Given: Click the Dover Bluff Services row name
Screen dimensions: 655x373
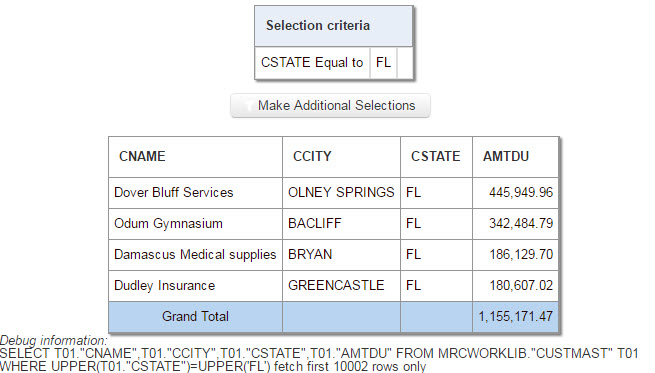Looking at the screenshot, I should (195, 193).
